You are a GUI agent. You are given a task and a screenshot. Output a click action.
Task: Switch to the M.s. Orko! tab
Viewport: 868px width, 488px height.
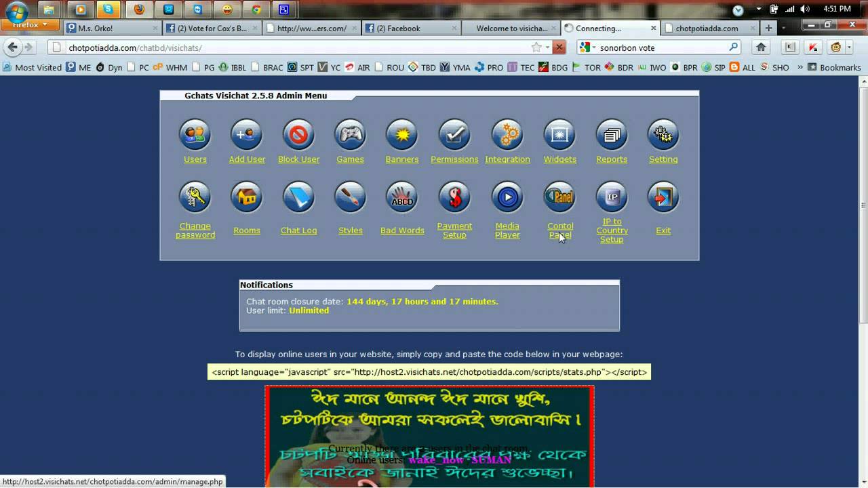[112, 28]
